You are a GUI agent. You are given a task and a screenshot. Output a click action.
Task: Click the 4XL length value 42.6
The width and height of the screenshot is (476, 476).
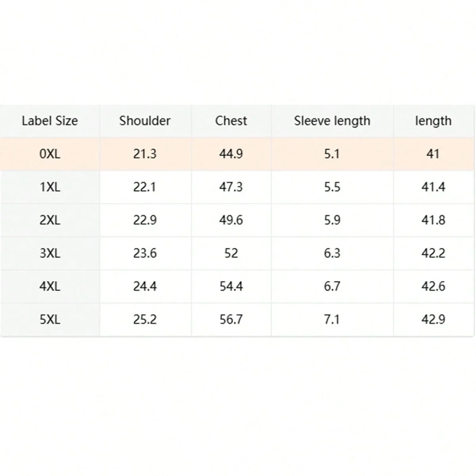click(x=433, y=286)
